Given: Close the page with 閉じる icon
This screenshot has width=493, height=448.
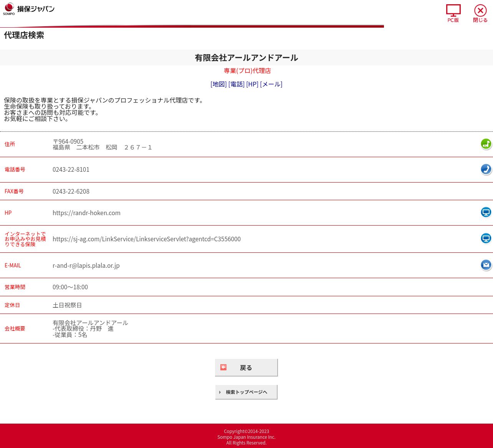Looking at the screenshot, I should pos(480,13).
